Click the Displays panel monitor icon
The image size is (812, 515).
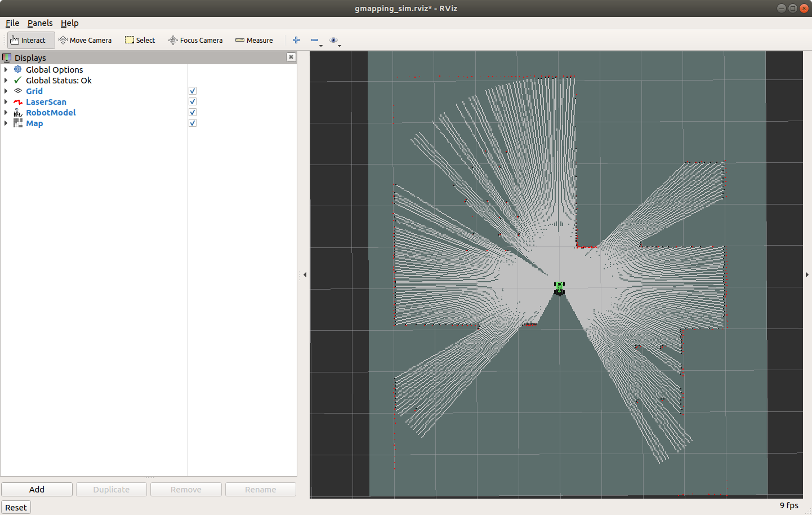[x=7, y=57]
